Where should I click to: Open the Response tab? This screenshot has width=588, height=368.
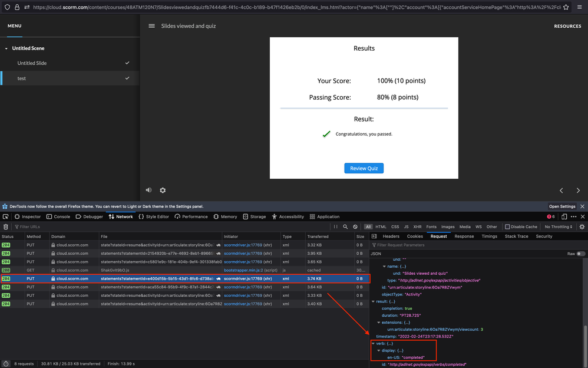point(464,236)
